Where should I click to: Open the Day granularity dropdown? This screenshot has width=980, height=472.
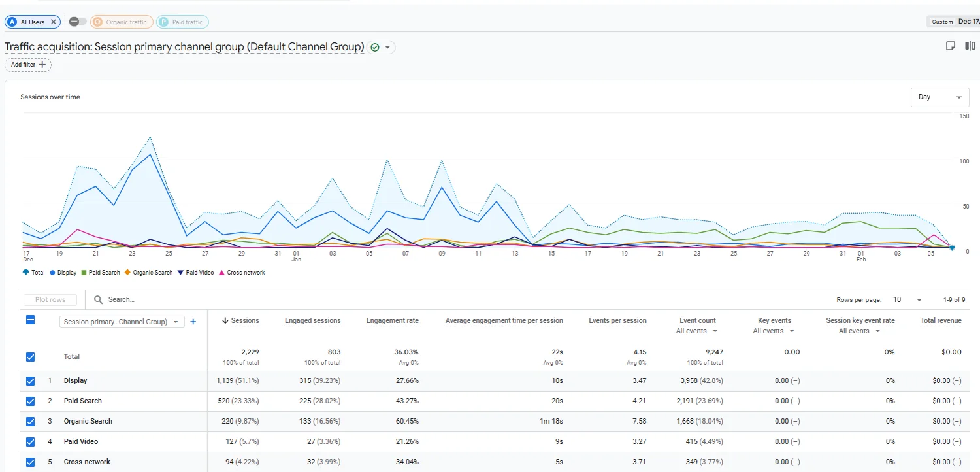(x=939, y=97)
